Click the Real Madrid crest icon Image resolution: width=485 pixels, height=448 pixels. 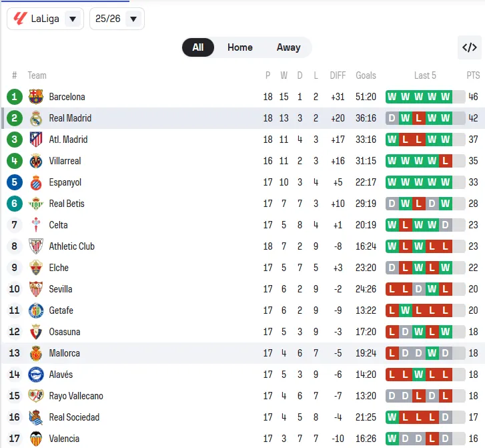coord(36,118)
